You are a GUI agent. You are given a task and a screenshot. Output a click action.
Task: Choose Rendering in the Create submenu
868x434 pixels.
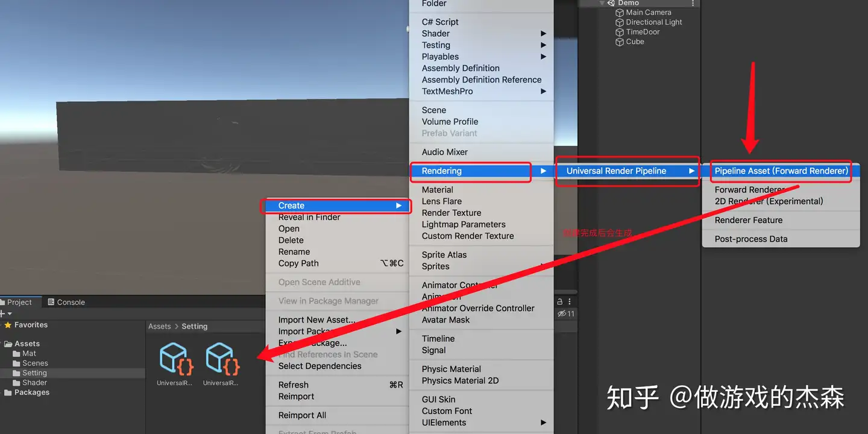pyautogui.click(x=481, y=171)
